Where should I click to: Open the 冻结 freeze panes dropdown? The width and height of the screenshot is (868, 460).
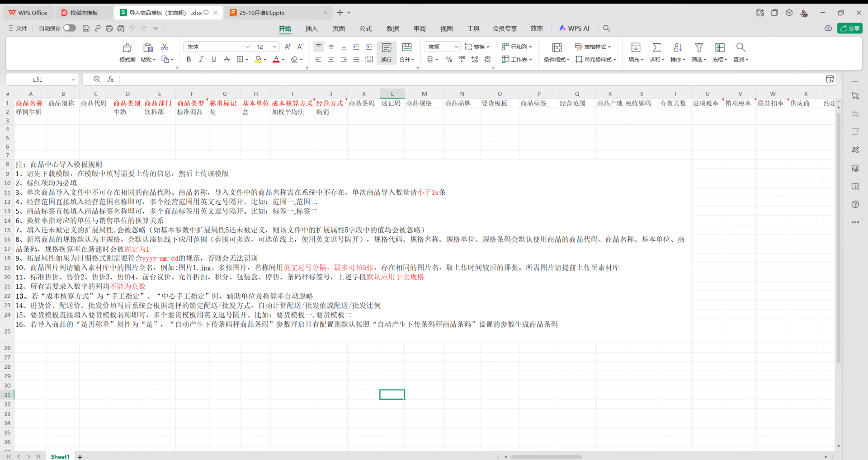720,60
